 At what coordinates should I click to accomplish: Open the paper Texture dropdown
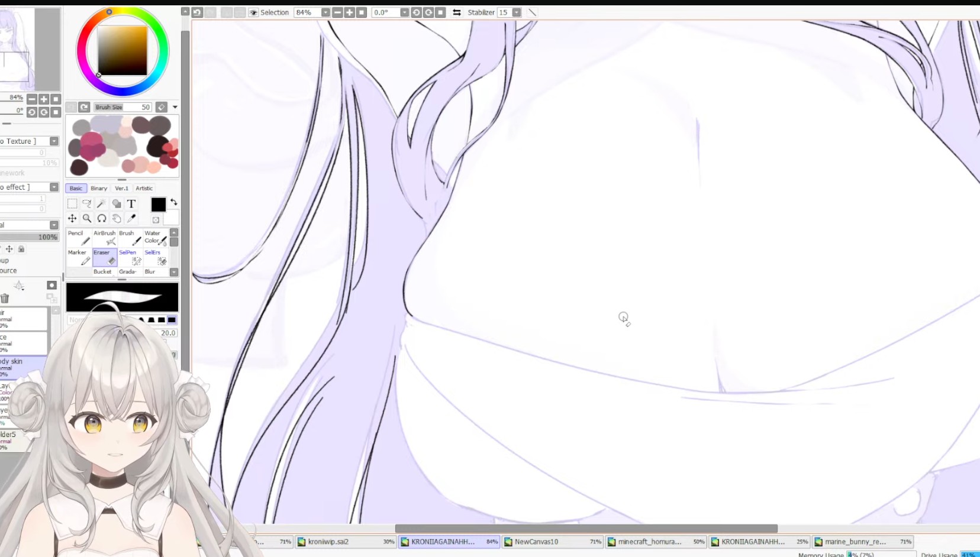(x=54, y=141)
